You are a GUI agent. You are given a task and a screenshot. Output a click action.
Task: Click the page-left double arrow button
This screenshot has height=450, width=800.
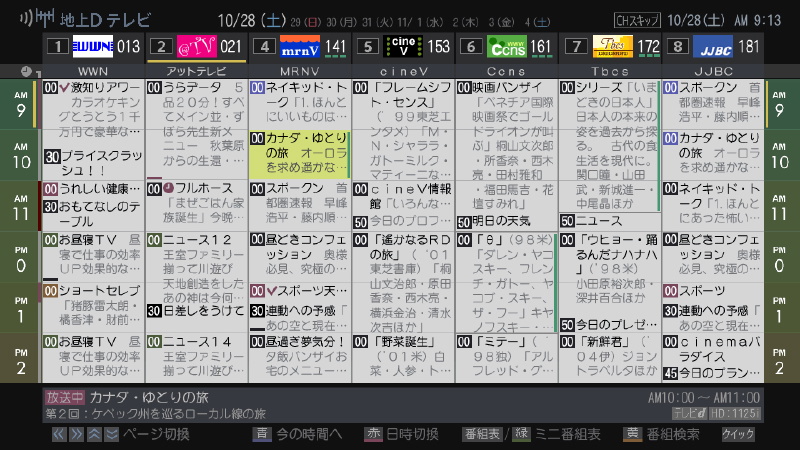(x=61, y=434)
